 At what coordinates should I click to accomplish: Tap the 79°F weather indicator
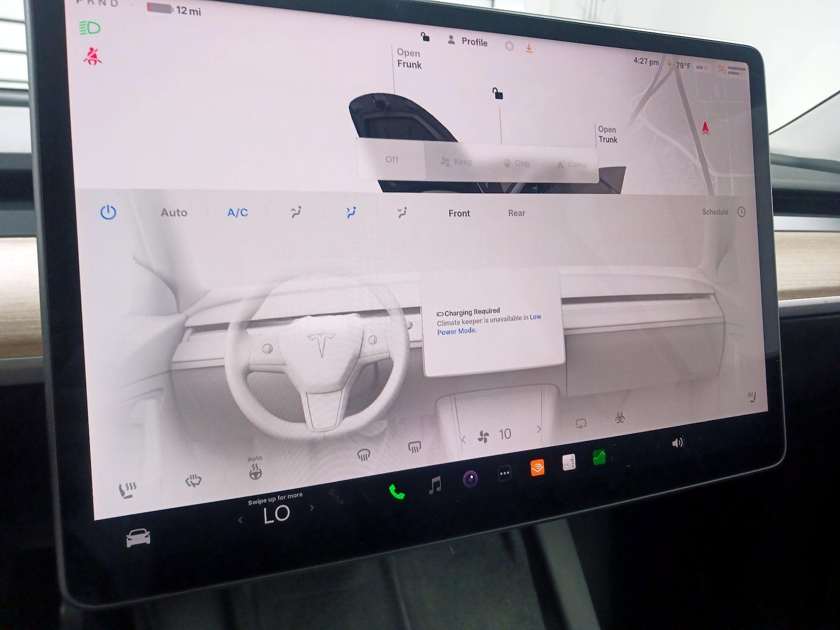click(679, 65)
